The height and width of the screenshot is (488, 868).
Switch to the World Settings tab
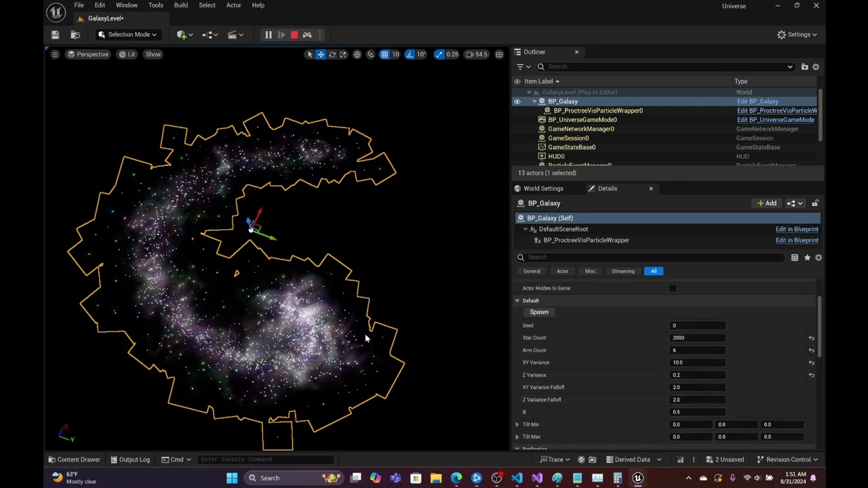click(x=538, y=188)
